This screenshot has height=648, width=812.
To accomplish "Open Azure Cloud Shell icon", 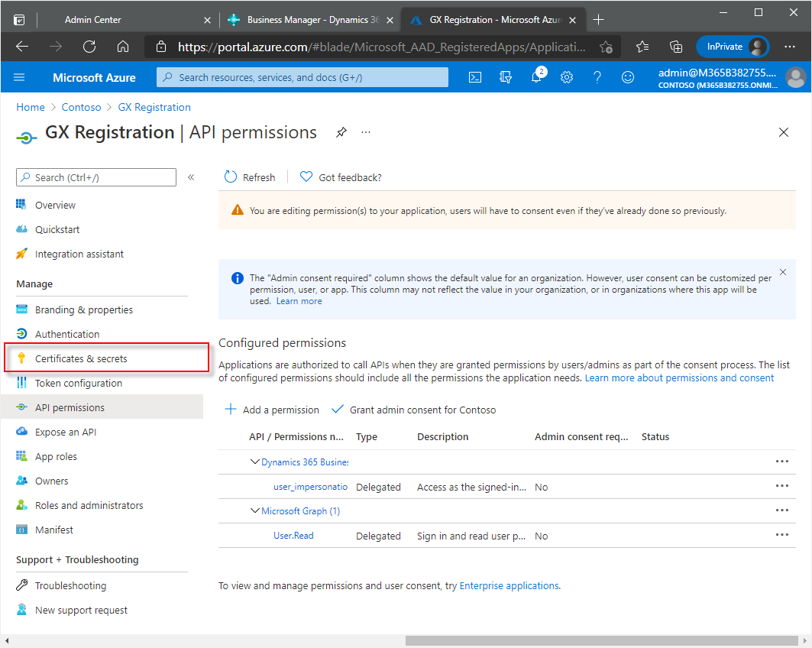I will pyautogui.click(x=475, y=77).
